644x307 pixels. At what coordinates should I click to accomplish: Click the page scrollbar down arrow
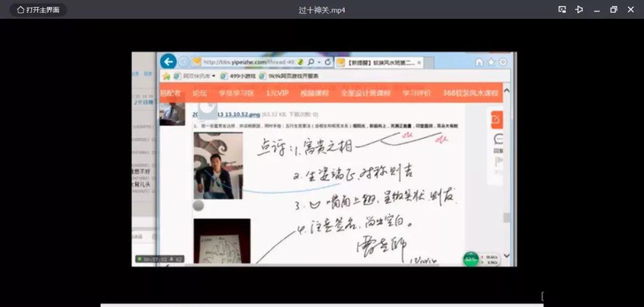coord(507,256)
